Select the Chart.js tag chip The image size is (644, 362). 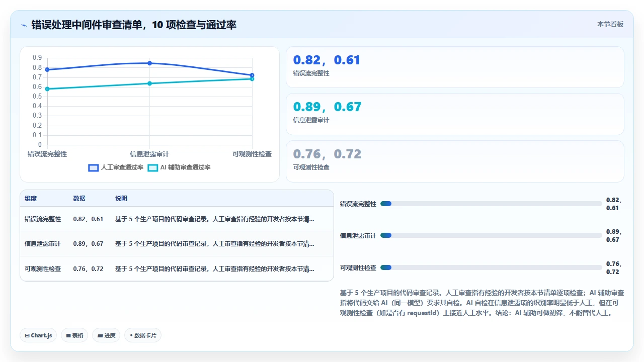pos(38,335)
